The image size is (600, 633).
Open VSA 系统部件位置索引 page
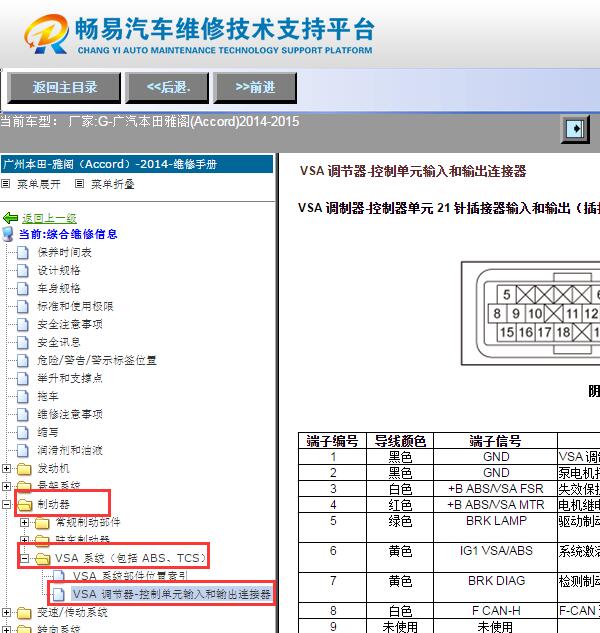click(130, 576)
